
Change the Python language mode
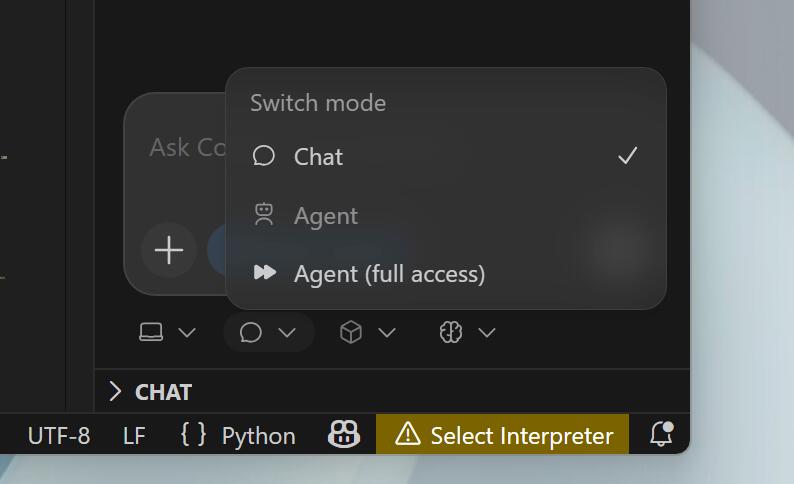(x=258, y=436)
